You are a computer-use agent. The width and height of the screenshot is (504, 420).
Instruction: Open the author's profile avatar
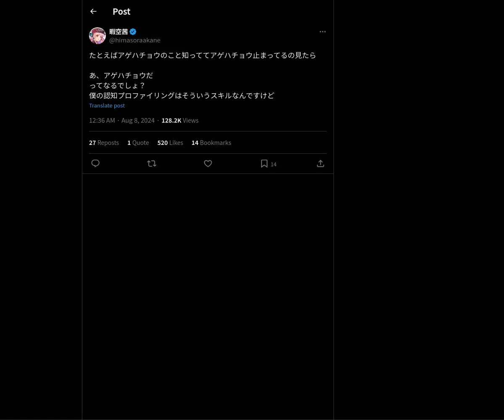coord(97,36)
